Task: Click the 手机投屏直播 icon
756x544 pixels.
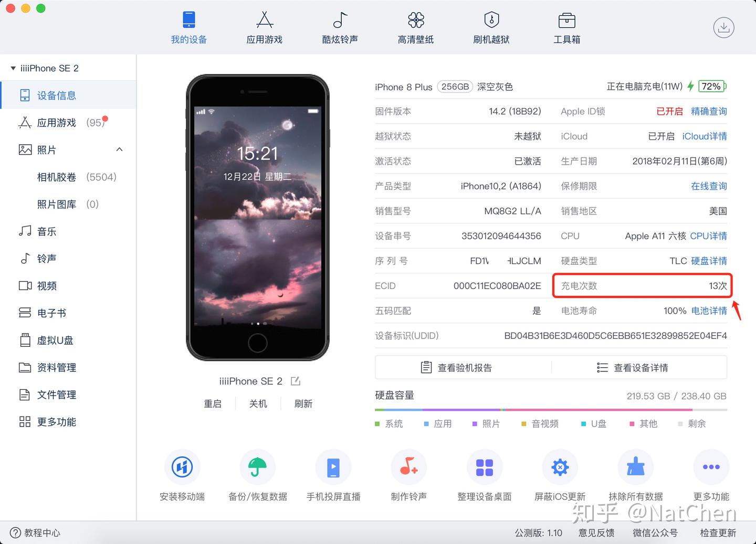Action: pyautogui.click(x=333, y=467)
